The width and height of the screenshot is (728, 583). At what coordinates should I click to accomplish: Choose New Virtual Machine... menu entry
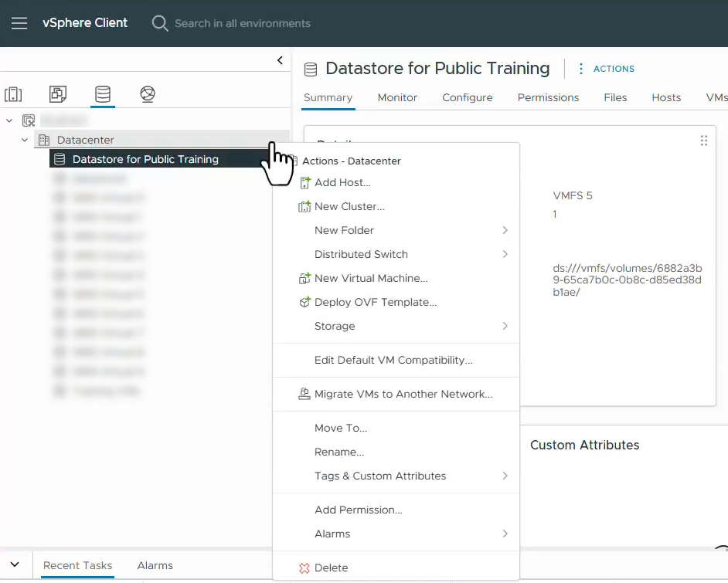point(396,278)
